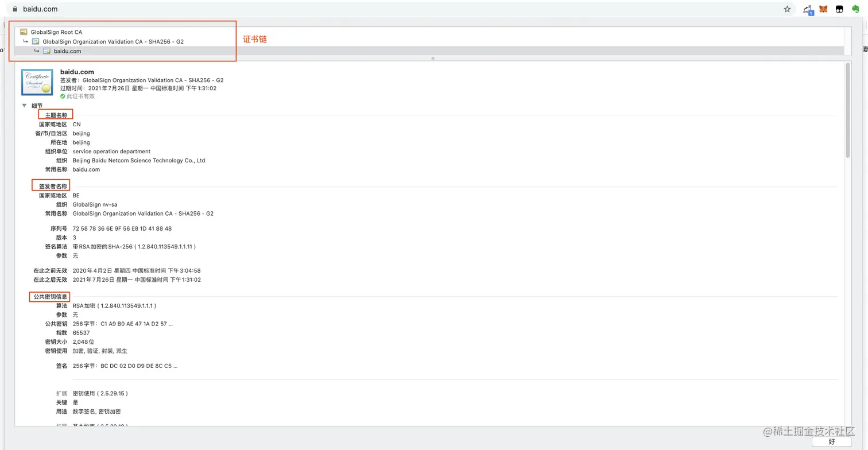Viewport: 868px width, 450px height.
Task: Click the GlobalSign Root CA certificate icon
Action: coord(24,32)
